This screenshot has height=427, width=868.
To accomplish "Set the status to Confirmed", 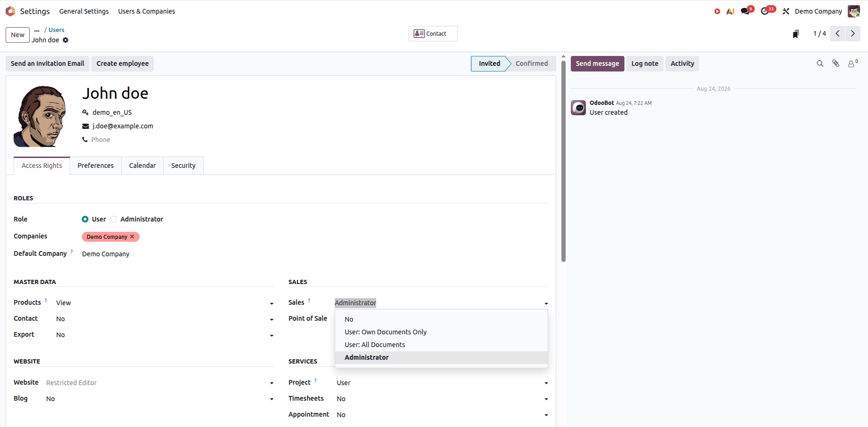I will pos(531,63).
